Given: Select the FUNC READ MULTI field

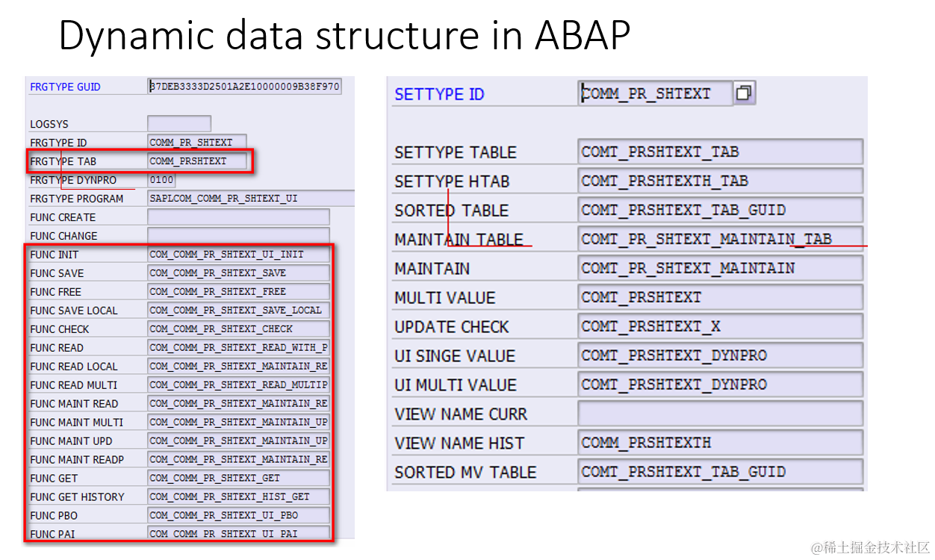Looking at the screenshot, I should 238,385.
